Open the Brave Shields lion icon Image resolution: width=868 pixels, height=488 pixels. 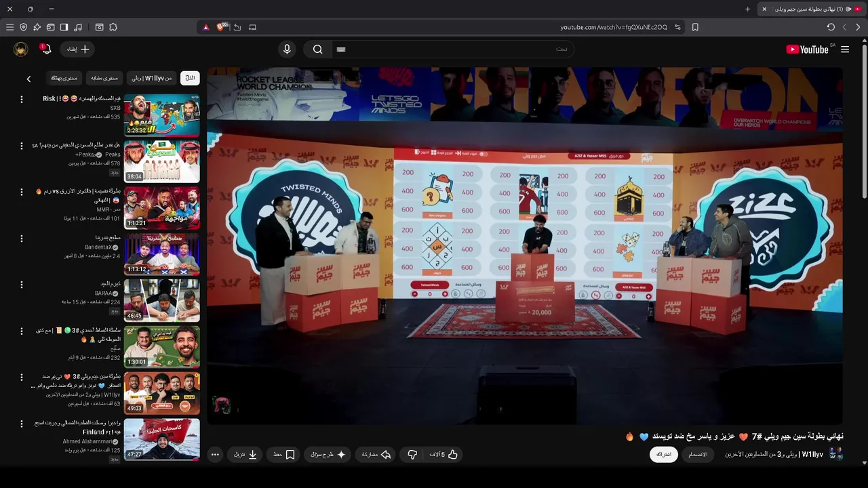coord(222,27)
